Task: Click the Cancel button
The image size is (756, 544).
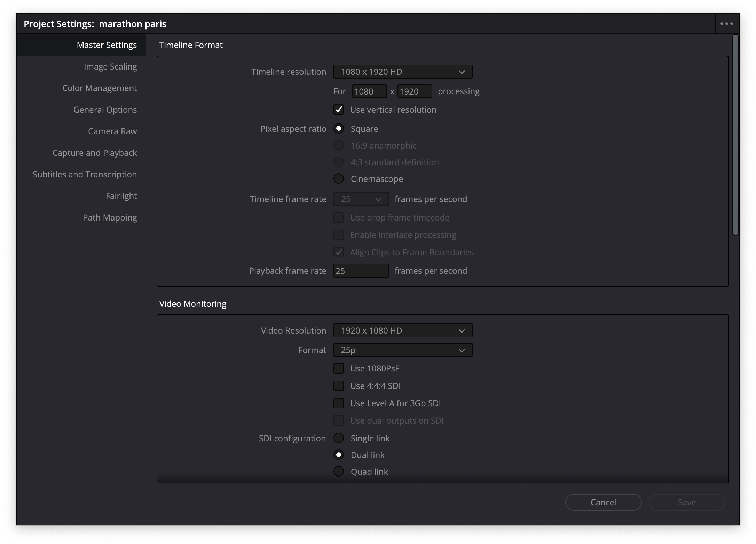Action: click(603, 502)
